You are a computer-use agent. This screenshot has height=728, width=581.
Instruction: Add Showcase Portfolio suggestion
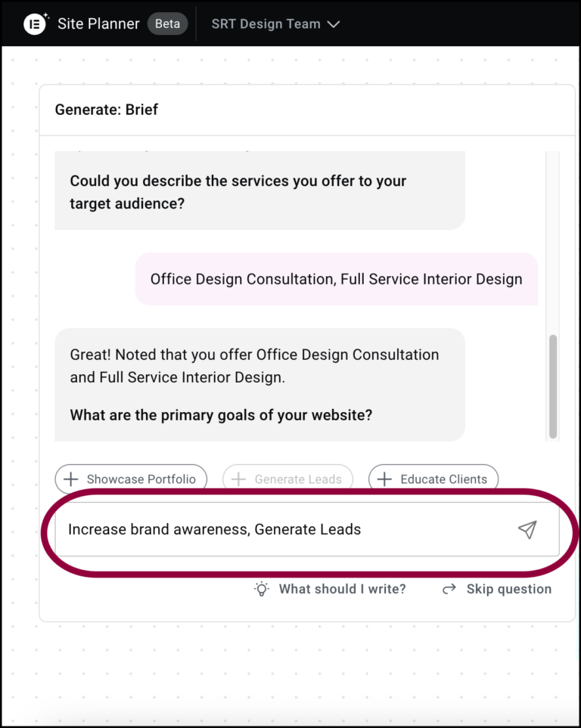click(131, 479)
